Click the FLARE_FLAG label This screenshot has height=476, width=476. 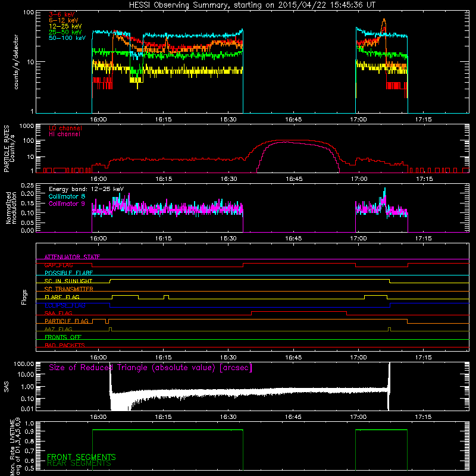pyautogui.click(x=62, y=297)
